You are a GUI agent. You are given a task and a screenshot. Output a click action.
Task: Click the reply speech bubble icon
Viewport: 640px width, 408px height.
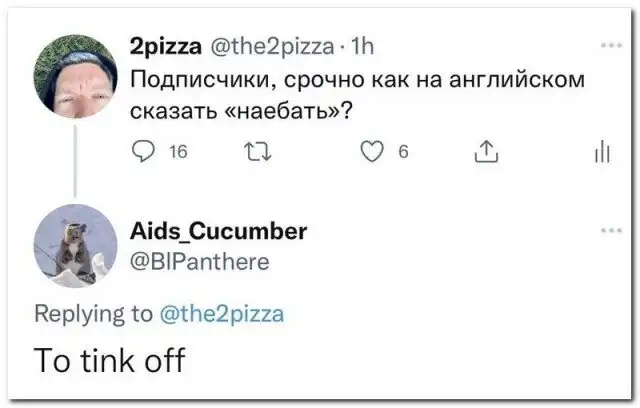click(x=144, y=151)
